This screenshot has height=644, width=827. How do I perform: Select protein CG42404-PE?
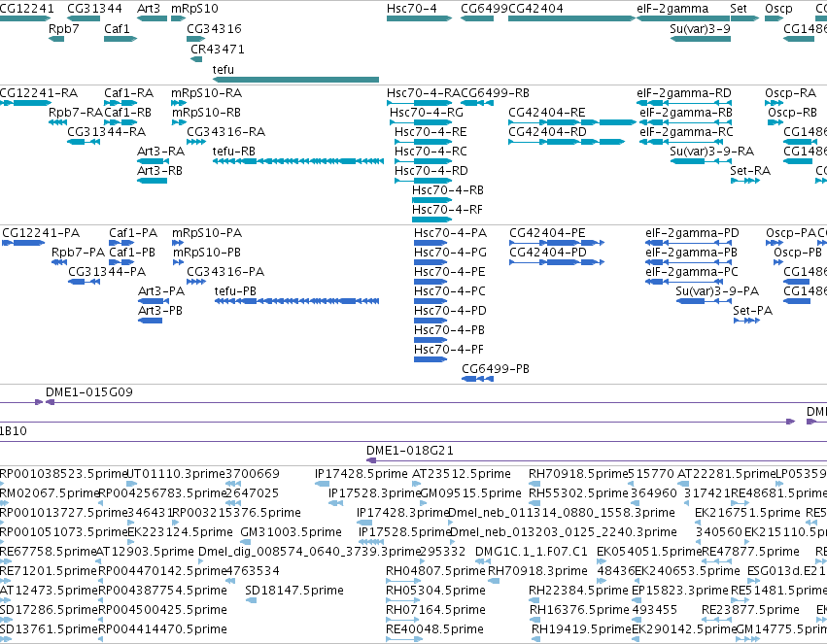[x=557, y=243]
